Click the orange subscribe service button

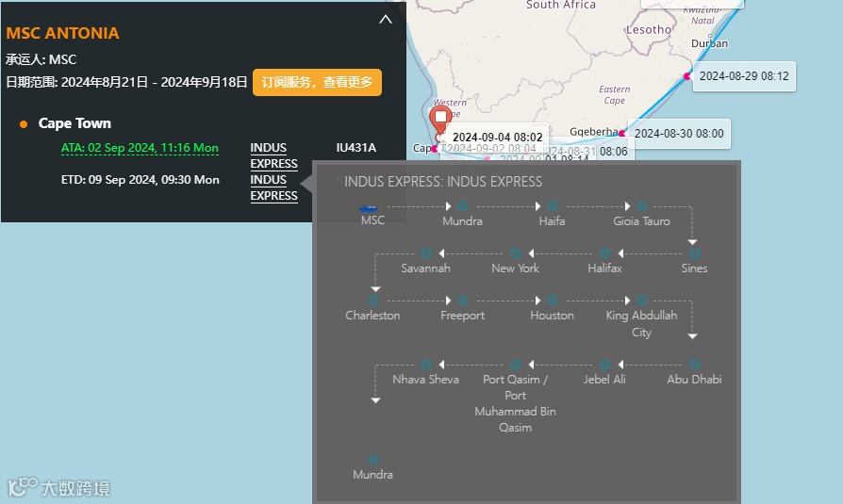[x=317, y=82]
